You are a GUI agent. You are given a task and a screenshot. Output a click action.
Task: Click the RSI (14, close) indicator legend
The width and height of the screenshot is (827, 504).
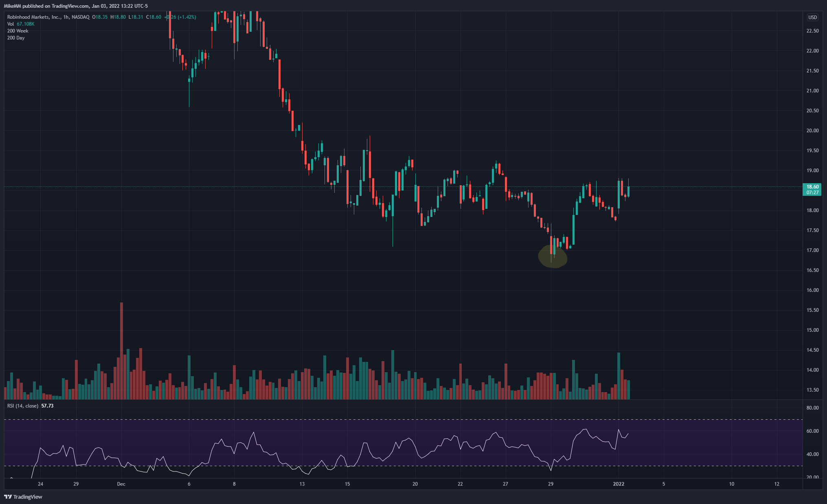(x=23, y=406)
